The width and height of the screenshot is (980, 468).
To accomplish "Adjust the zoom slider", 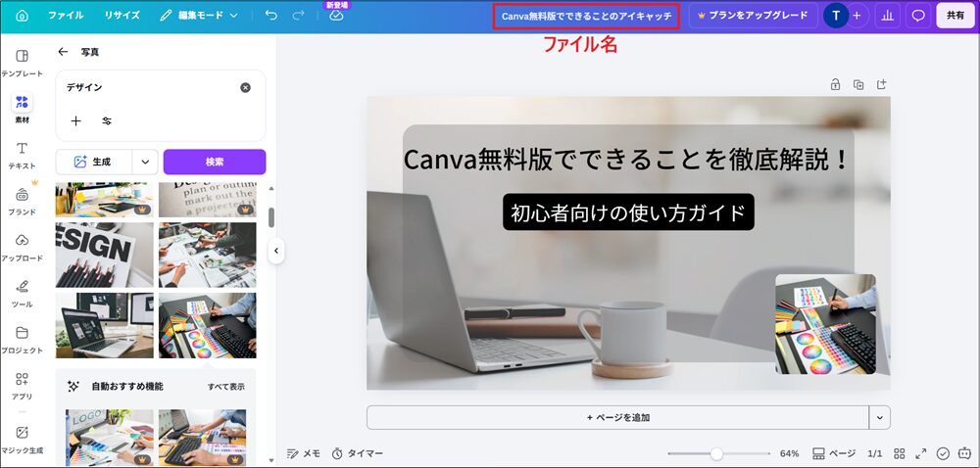I will point(718,453).
